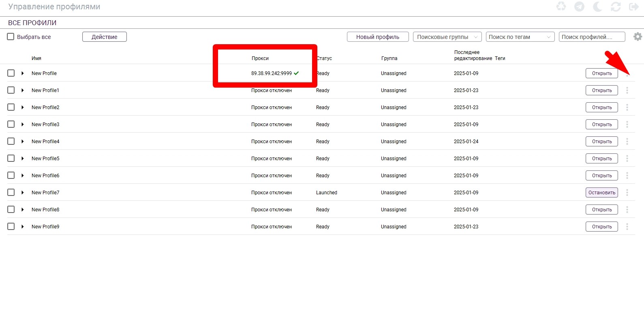Click 'Прокси отключен' for New Profile3
This screenshot has width=644, height=331.
(272, 125)
